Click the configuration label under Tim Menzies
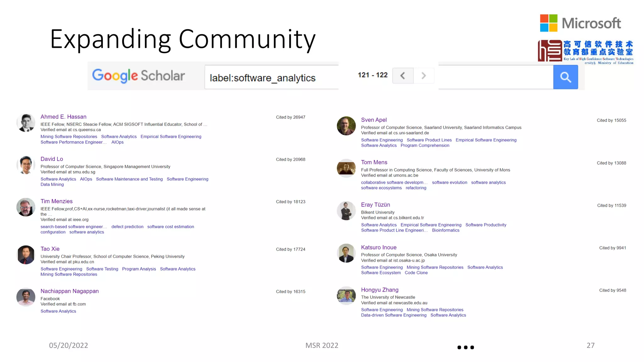The width and height of the screenshot is (644, 362). tap(53, 232)
